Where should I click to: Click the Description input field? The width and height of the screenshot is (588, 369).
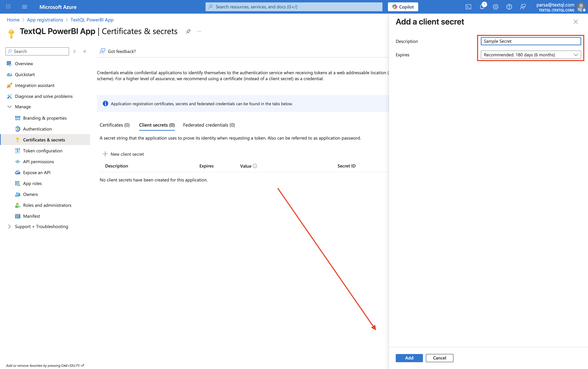point(530,41)
